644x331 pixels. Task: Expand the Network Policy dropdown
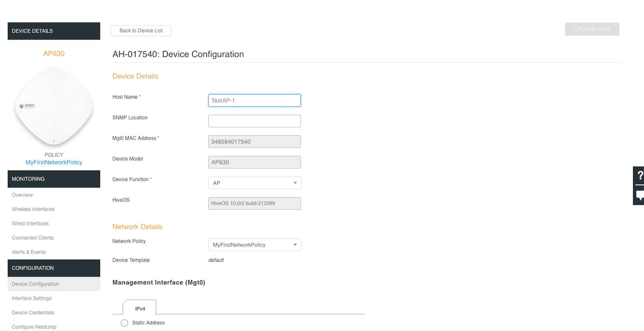[x=255, y=245]
